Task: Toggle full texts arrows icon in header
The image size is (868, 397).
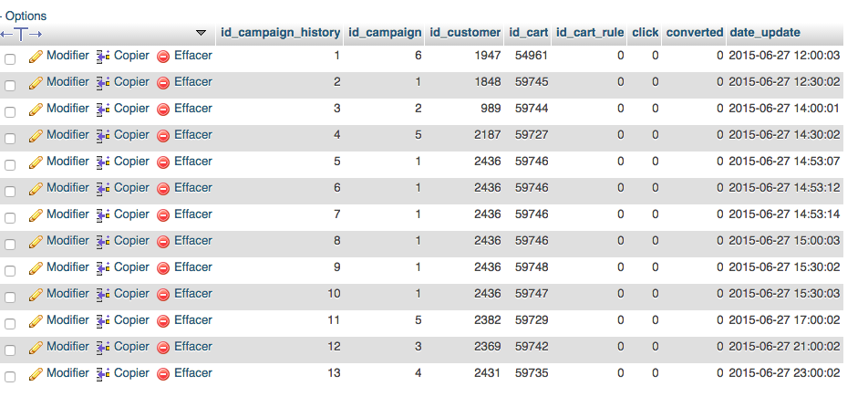Action: coord(21,34)
